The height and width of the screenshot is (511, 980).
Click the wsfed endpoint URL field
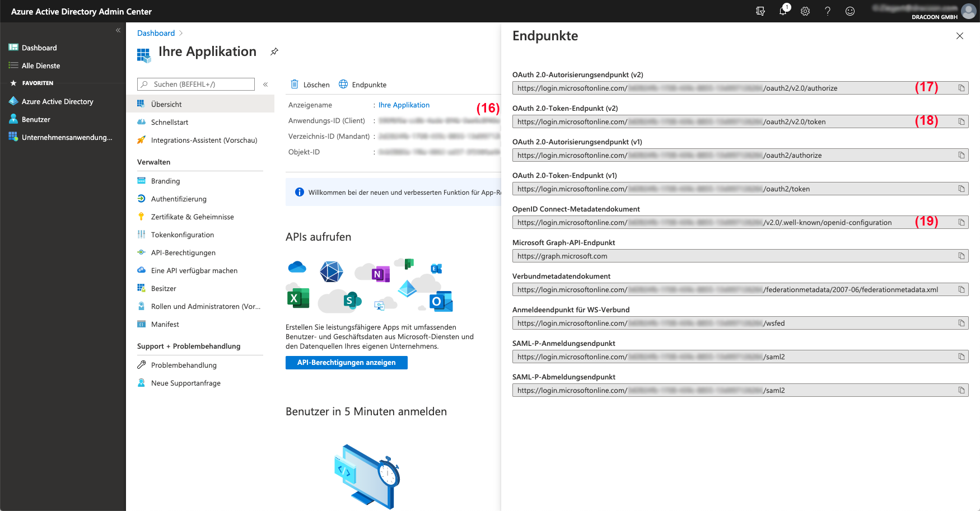click(x=740, y=323)
